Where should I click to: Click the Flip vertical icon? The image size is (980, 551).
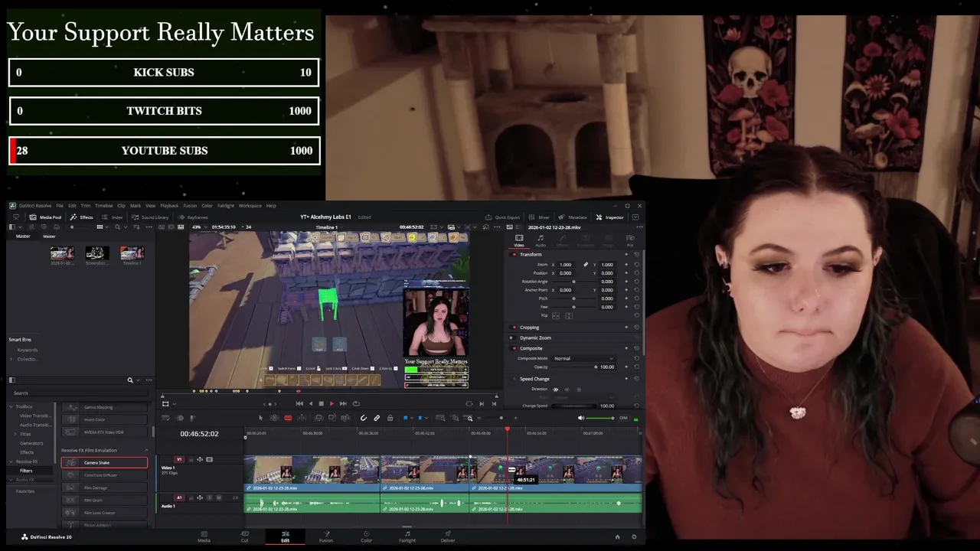point(567,315)
